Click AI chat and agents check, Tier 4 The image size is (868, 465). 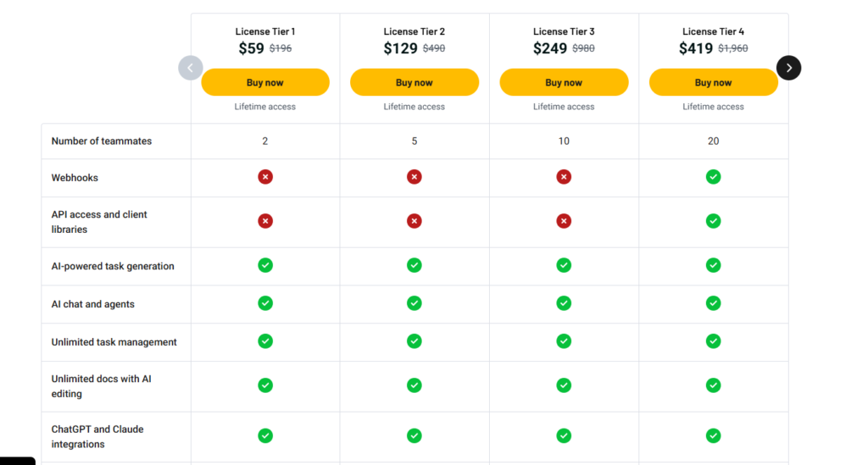click(713, 303)
